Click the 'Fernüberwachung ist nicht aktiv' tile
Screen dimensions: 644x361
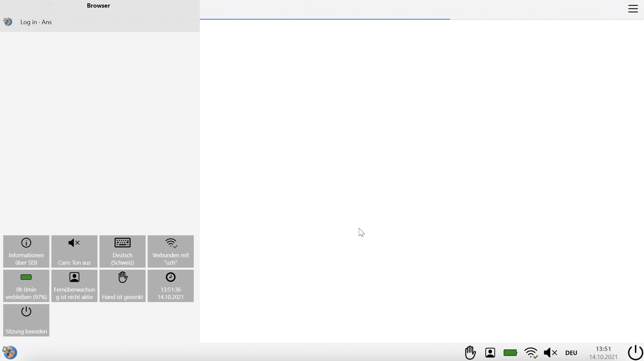(x=74, y=286)
